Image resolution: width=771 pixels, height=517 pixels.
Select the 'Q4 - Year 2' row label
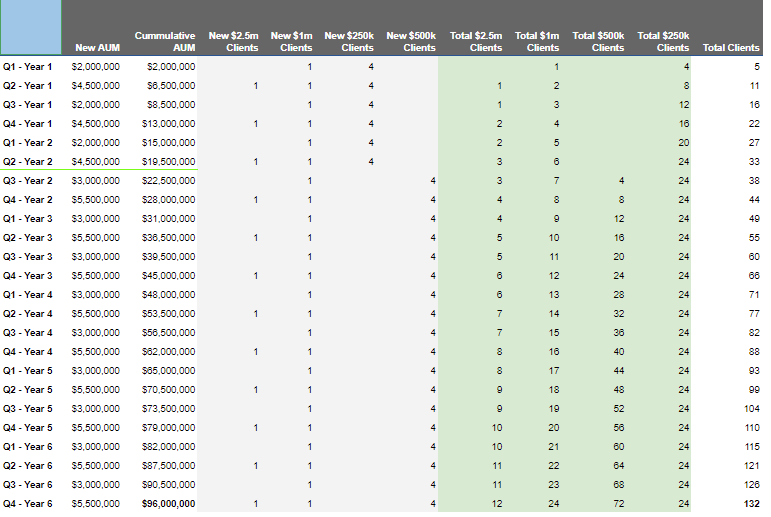[28, 200]
